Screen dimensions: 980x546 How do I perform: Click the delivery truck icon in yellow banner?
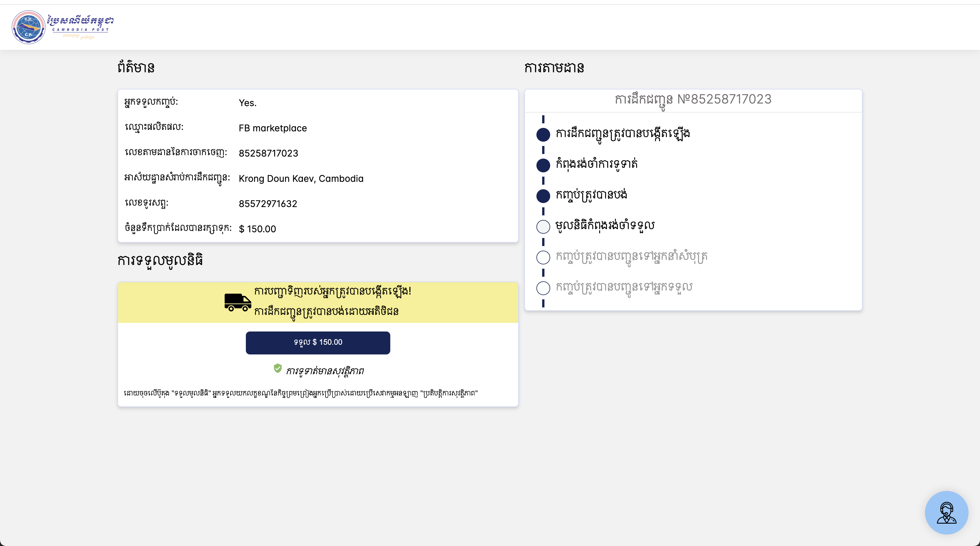point(238,302)
